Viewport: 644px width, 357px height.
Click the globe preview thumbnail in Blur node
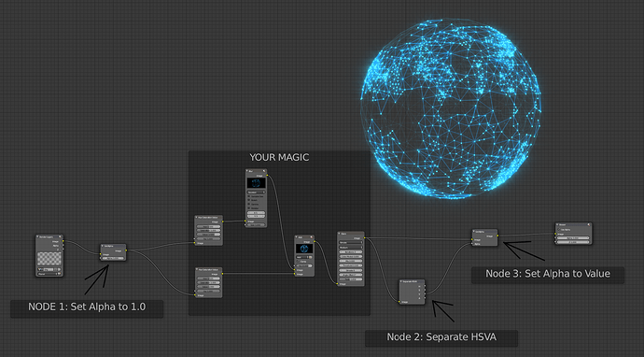257,183
